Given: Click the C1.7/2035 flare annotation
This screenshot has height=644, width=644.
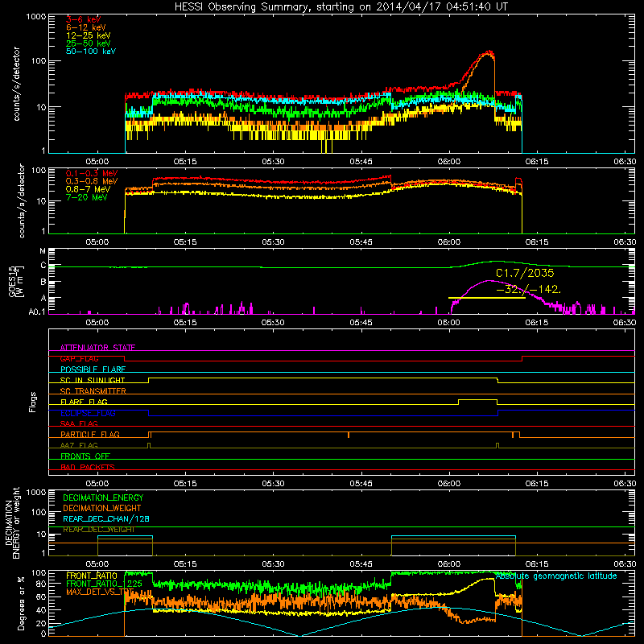Looking at the screenshot, I should [x=525, y=273].
